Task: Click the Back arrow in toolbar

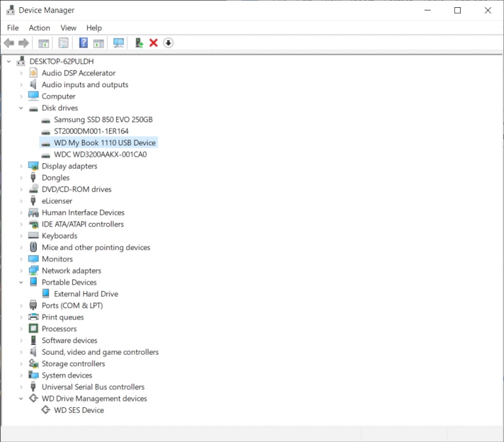Action: (x=9, y=43)
